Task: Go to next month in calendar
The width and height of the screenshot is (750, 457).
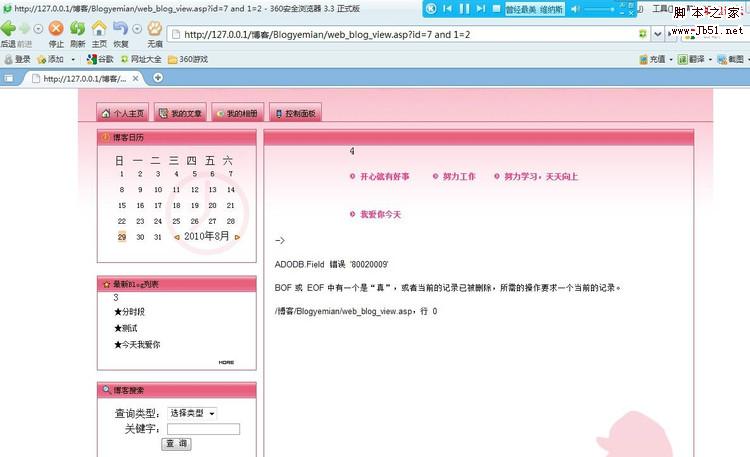Action: (237, 237)
